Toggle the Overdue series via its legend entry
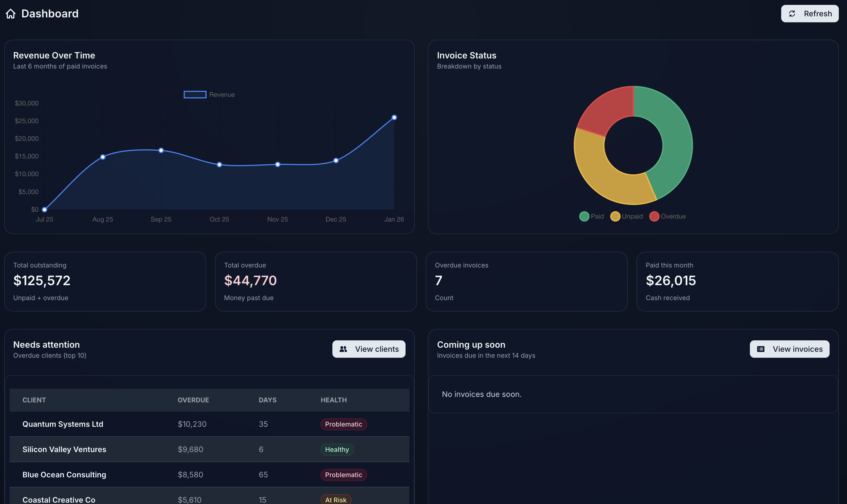Image resolution: width=847 pixels, height=504 pixels. pos(667,216)
